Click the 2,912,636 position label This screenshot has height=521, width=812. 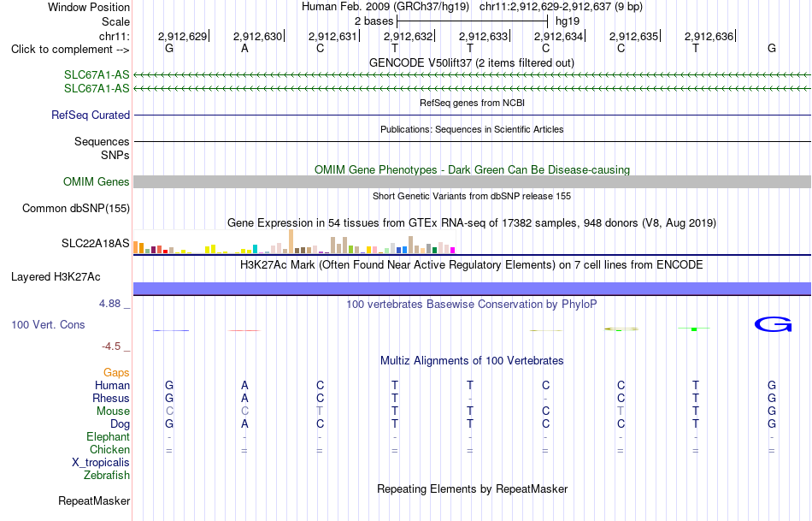[x=709, y=36]
